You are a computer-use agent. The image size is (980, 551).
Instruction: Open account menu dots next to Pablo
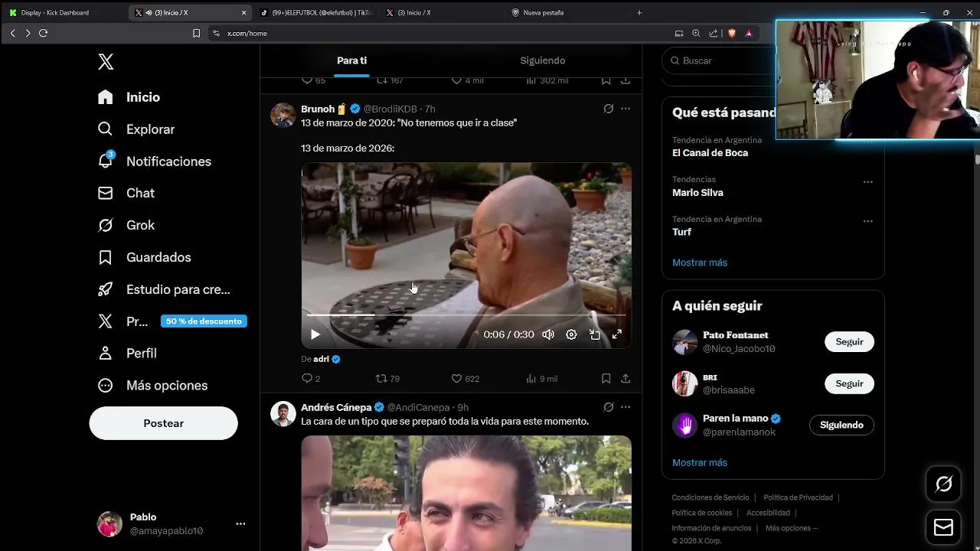pyautogui.click(x=240, y=523)
